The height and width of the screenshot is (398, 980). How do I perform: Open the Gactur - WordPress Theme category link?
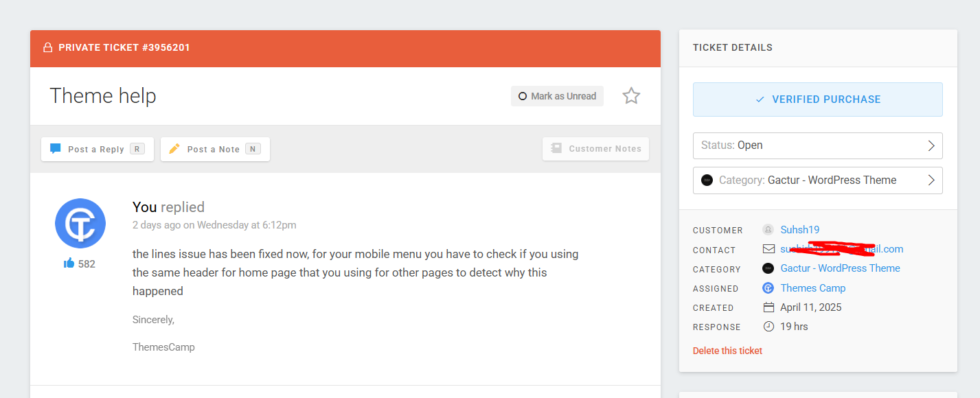coord(840,268)
